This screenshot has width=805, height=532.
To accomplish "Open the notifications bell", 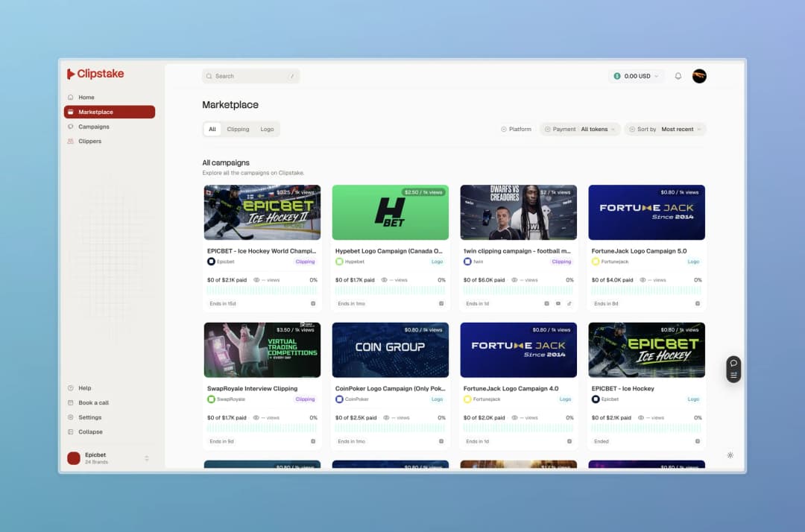I will point(678,76).
